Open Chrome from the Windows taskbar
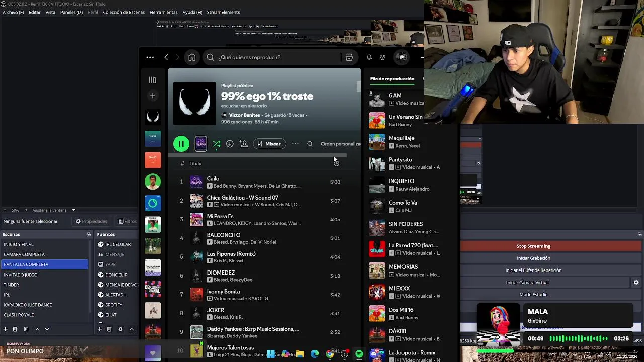This screenshot has width=644, height=362. 330,354
